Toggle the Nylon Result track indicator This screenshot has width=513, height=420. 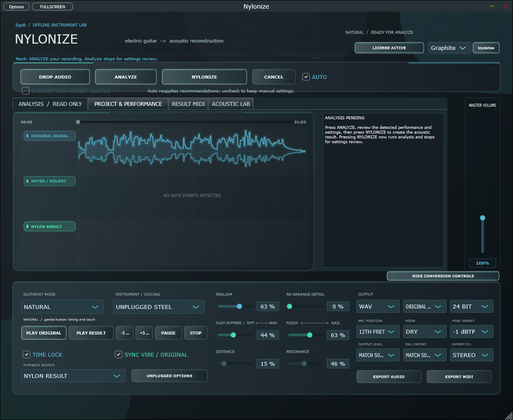[50, 226]
